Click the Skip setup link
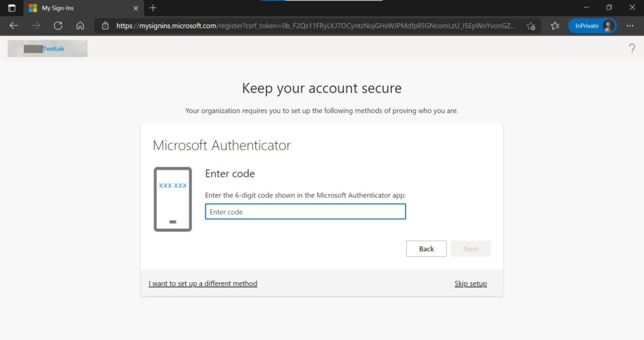644x340 pixels. pos(470,283)
